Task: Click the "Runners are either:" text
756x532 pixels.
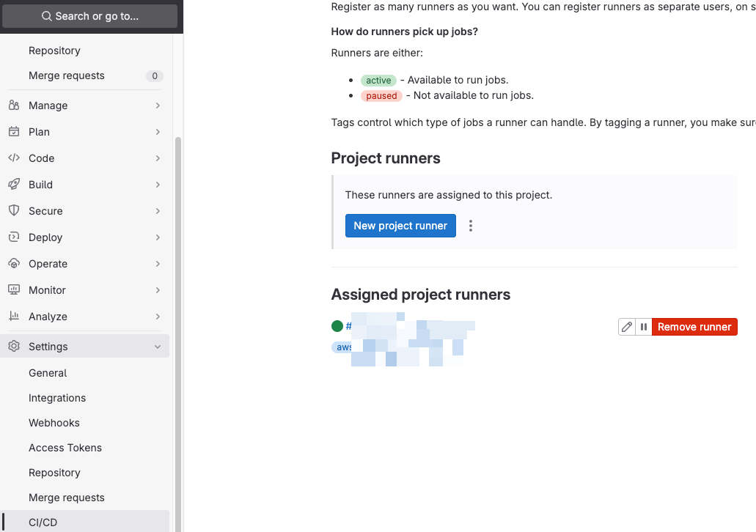Action: pyautogui.click(x=377, y=53)
